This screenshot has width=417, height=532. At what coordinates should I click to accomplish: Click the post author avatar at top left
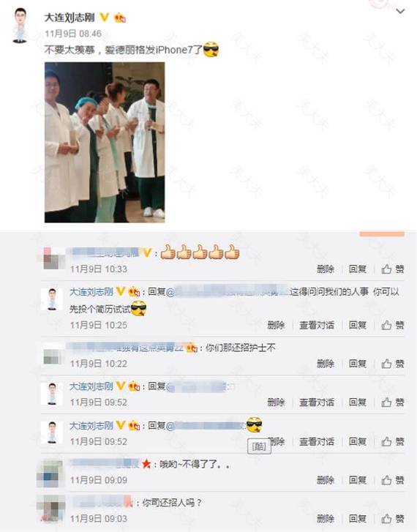click(x=20, y=26)
